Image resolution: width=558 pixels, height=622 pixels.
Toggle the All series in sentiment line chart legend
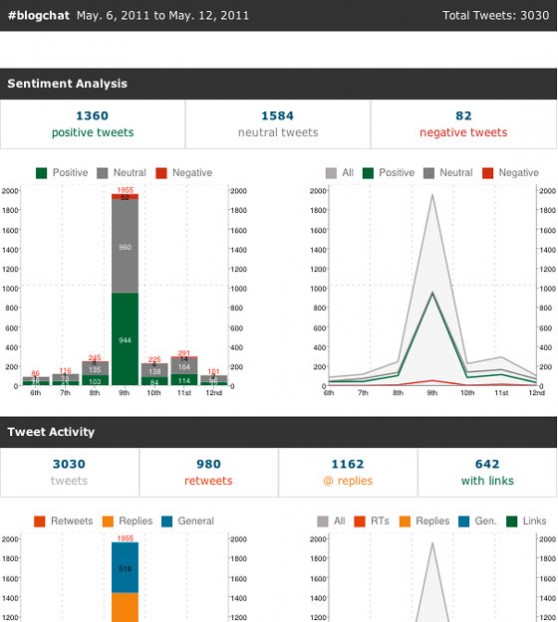pyautogui.click(x=339, y=173)
